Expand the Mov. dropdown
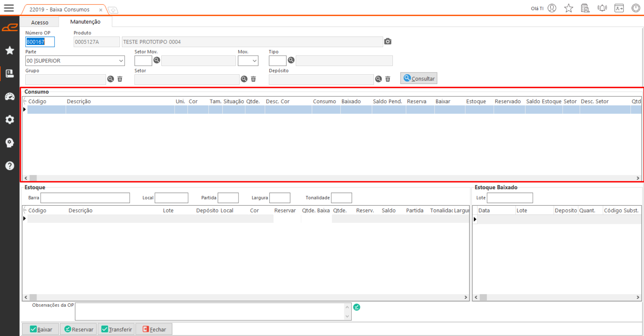The width and height of the screenshot is (644, 336). click(x=254, y=61)
